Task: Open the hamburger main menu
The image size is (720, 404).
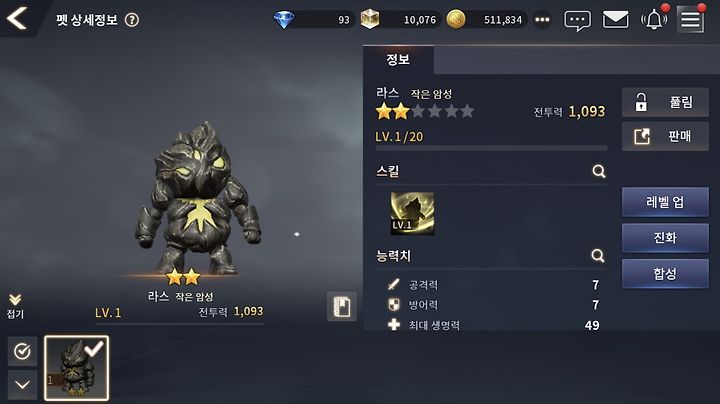Action: point(690,20)
